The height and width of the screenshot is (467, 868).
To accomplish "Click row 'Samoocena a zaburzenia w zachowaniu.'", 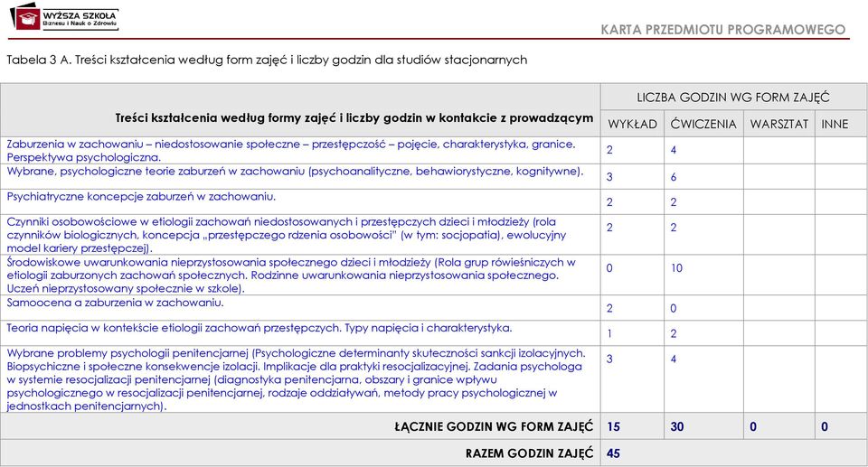I will click(x=433, y=308).
